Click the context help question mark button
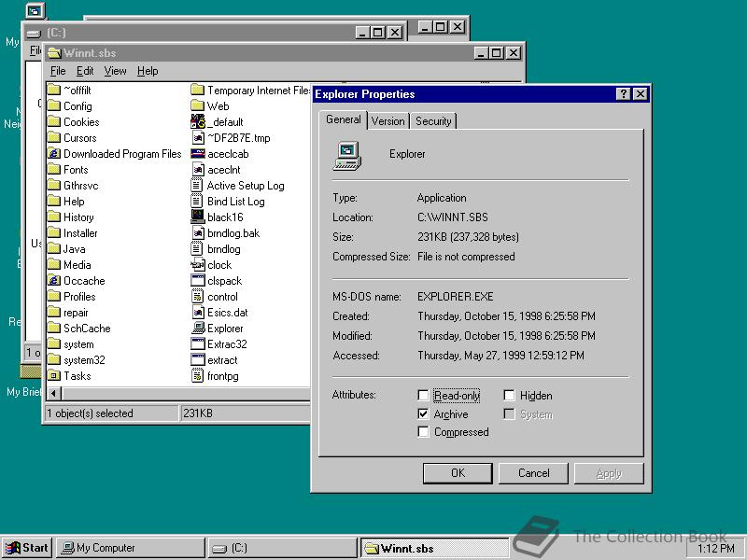Viewport: 747px width, 560px height. [623, 94]
